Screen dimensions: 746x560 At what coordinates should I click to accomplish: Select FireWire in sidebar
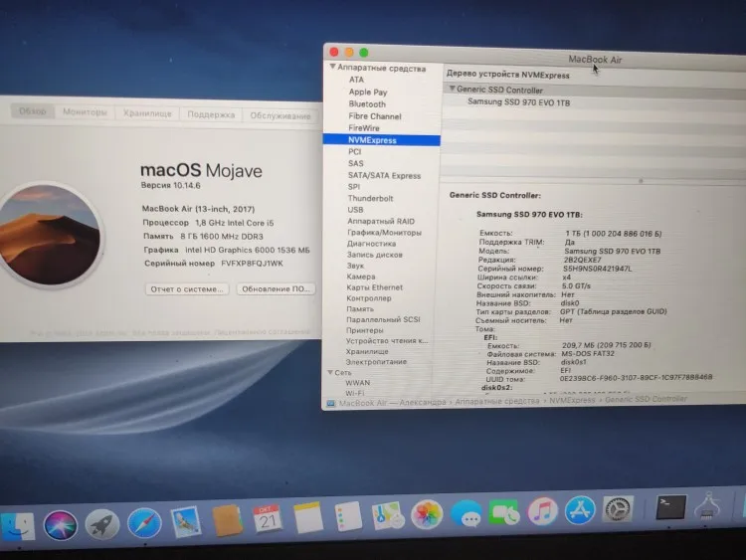[363, 128]
